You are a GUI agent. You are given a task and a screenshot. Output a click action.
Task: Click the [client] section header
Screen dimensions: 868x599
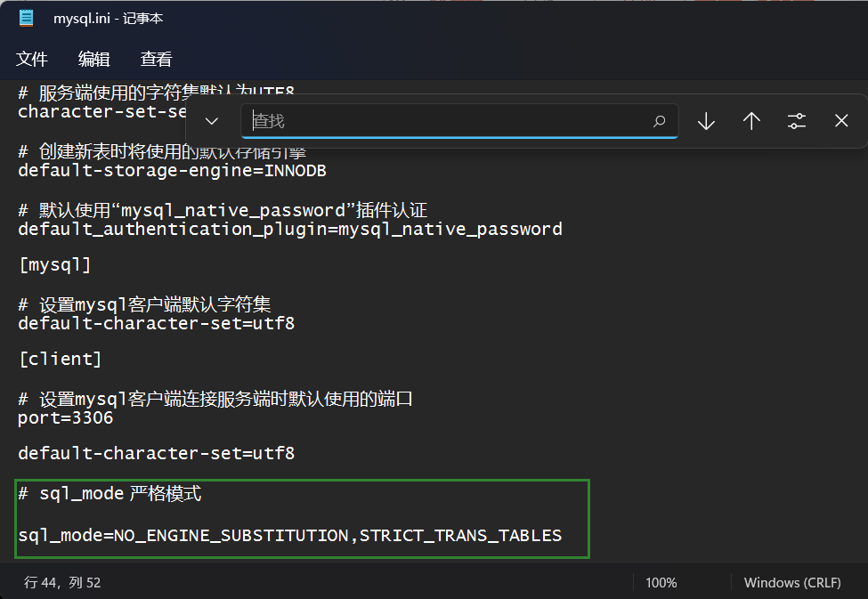coord(59,359)
